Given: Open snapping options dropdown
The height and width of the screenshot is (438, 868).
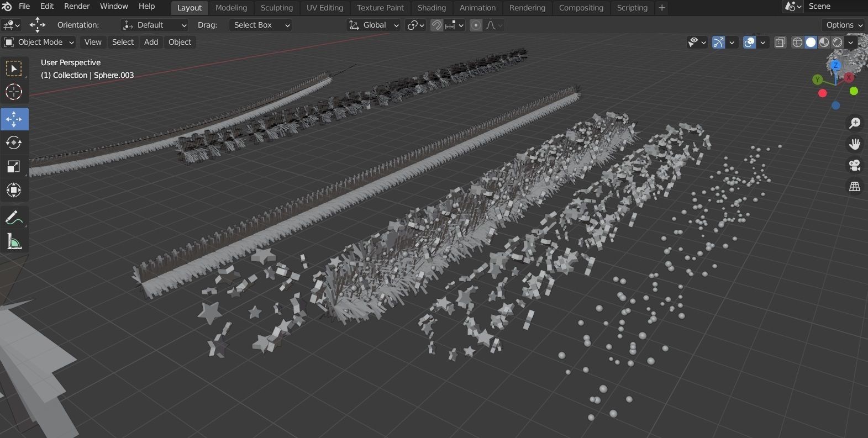Looking at the screenshot, I should coord(454,25).
